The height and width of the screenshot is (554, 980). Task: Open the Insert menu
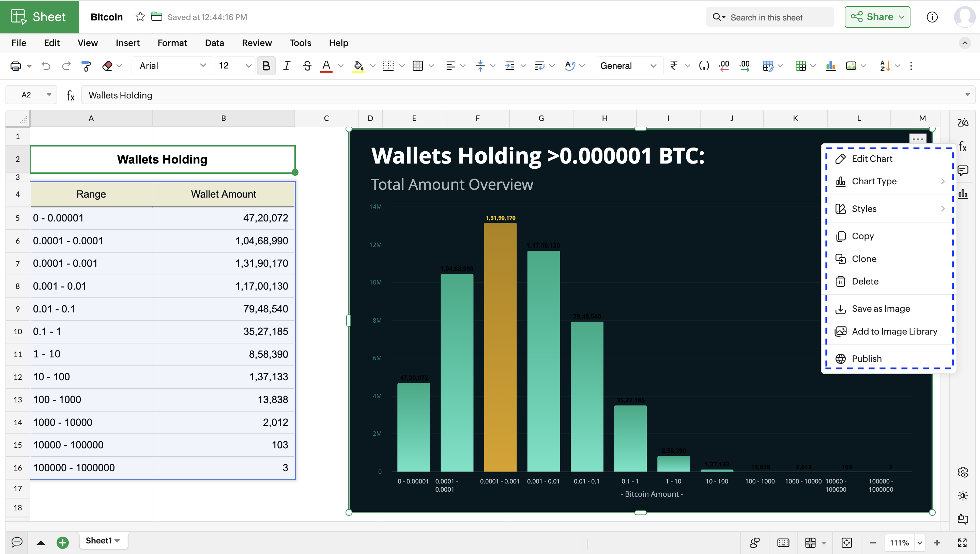[127, 43]
